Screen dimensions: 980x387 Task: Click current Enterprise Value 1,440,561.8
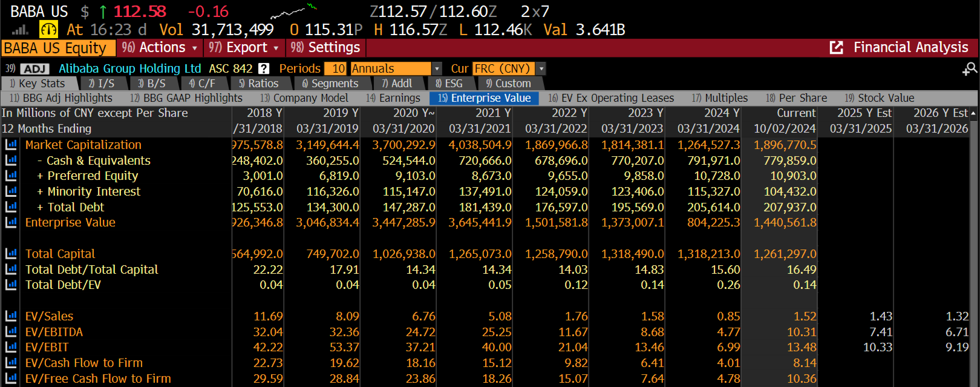785,223
